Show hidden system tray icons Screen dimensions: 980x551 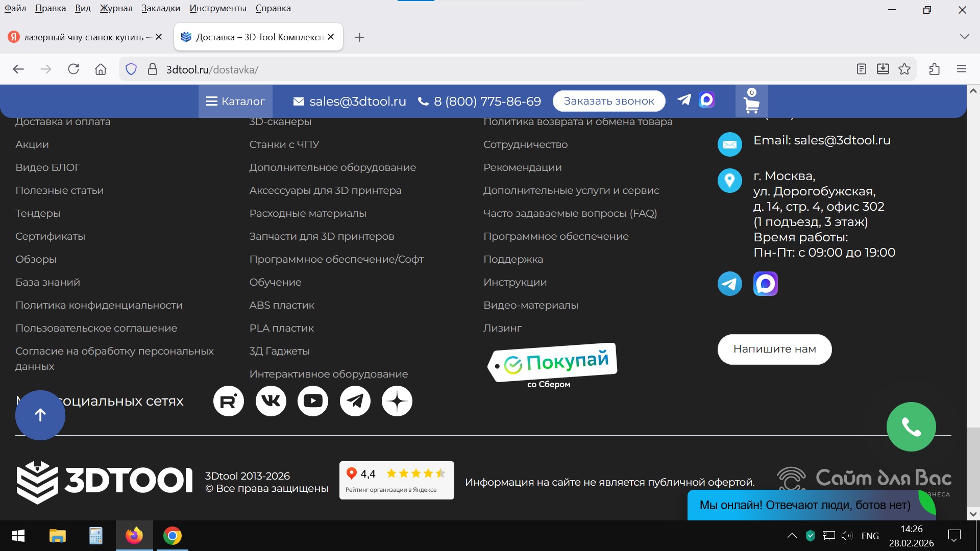tap(792, 536)
